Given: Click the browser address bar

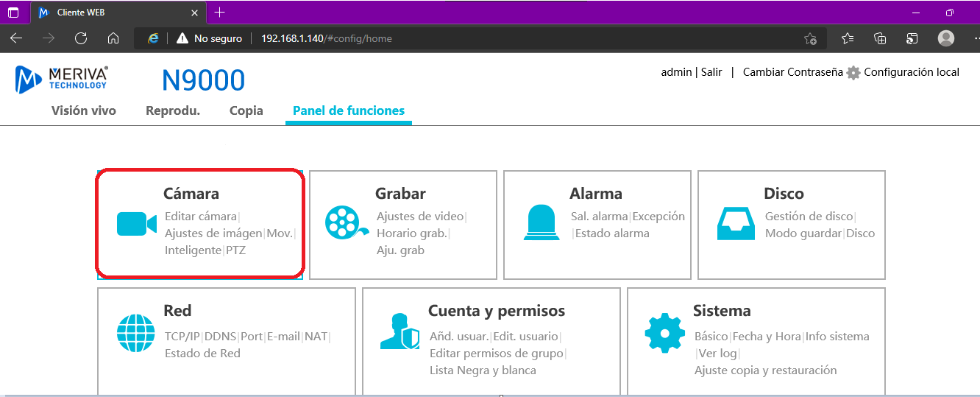Looking at the screenshot, I should click(x=515, y=38).
